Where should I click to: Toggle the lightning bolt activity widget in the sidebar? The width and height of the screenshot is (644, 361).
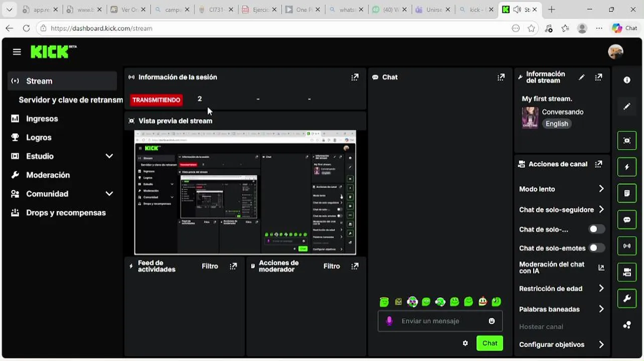point(627,167)
